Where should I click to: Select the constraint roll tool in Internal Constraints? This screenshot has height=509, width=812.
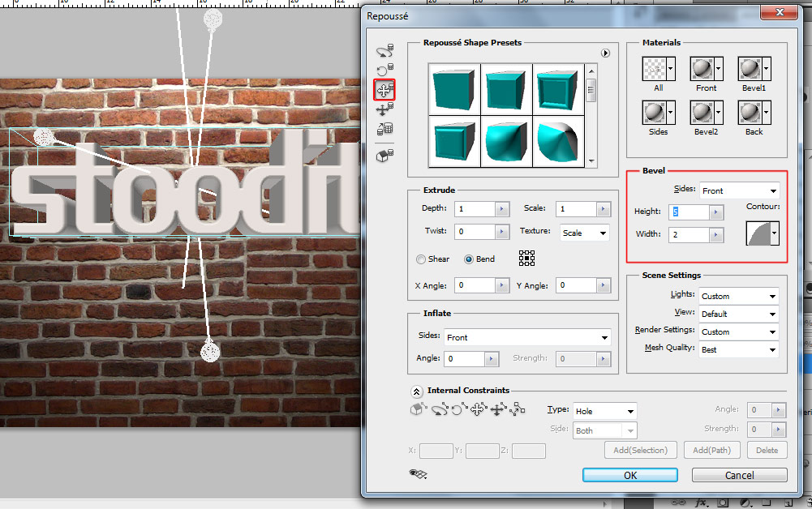coord(459,409)
